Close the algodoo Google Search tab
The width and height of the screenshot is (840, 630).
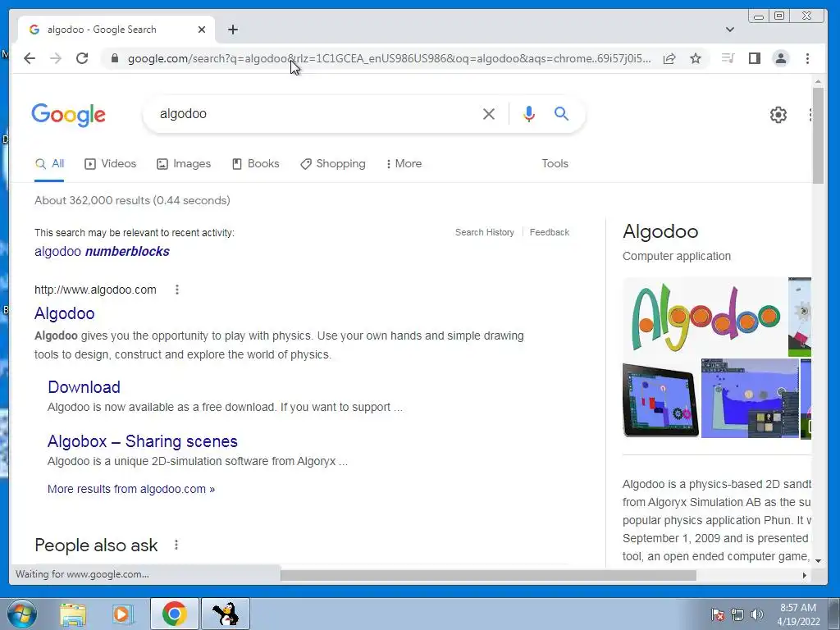(x=202, y=30)
